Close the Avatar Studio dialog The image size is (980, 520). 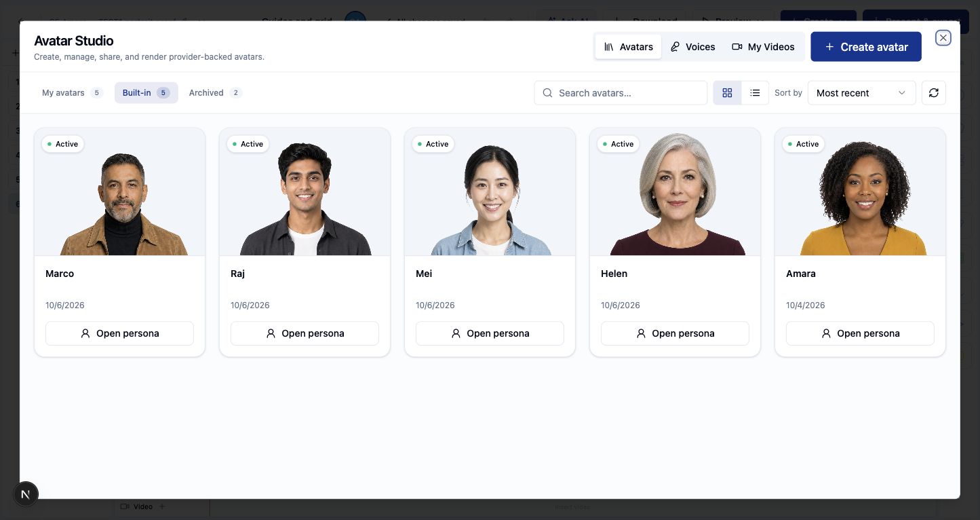[943, 38]
